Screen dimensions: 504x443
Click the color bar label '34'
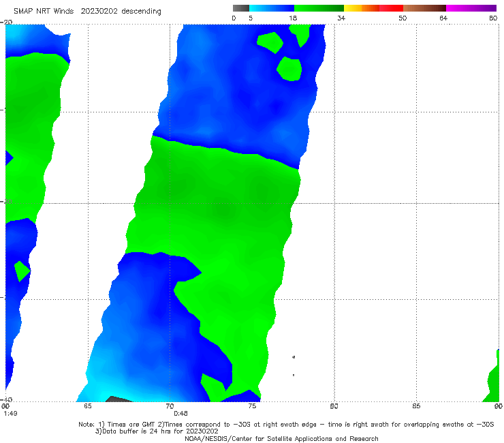pyautogui.click(x=341, y=18)
